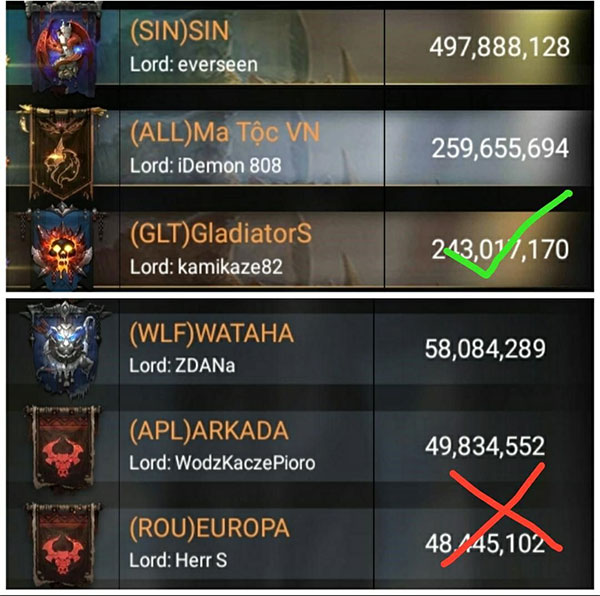
Task: Click the ARKADA red demon banner
Action: pyautogui.click(x=63, y=450)
